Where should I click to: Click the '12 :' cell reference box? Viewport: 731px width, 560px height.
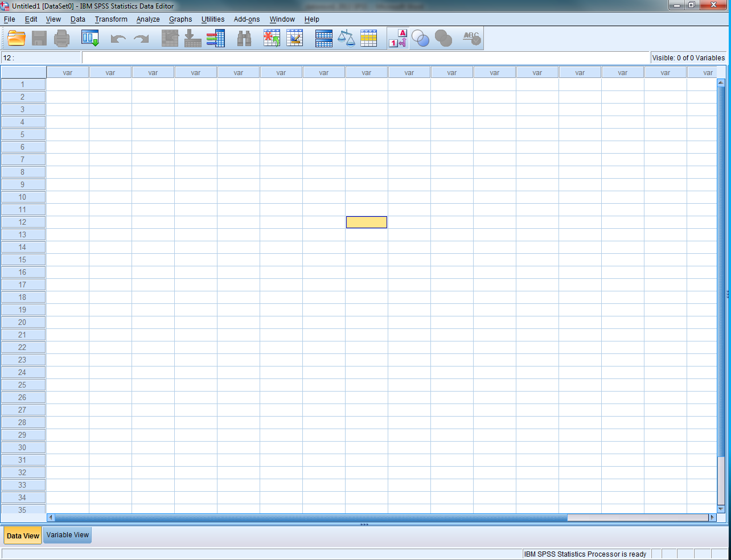pos(41,57)
